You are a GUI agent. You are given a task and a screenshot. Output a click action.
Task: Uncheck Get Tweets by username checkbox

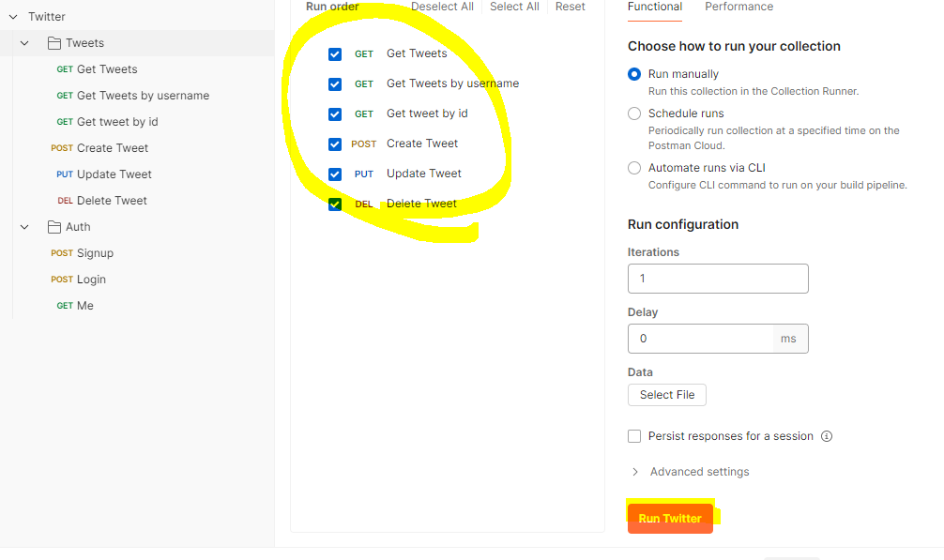coord(335,84)
